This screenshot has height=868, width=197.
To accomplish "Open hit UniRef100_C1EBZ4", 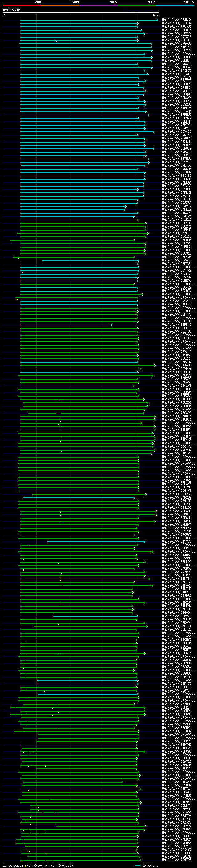I will pyautogui.click(x=176, y=30).
